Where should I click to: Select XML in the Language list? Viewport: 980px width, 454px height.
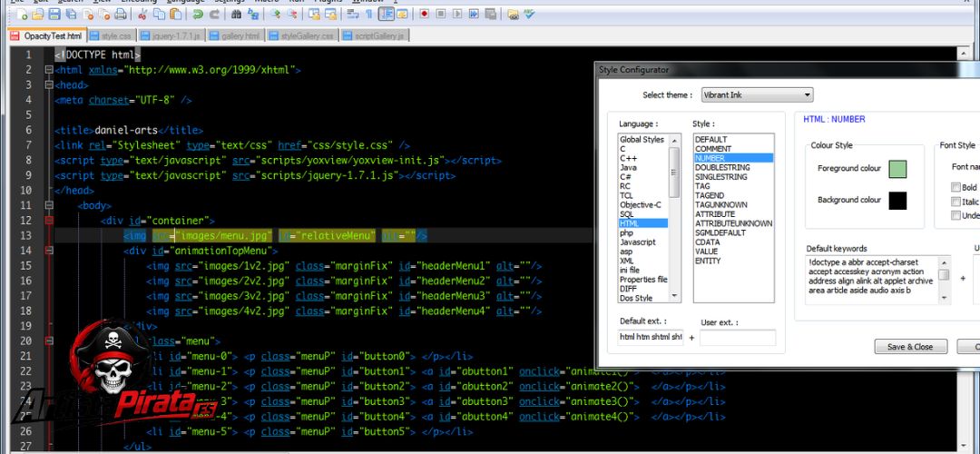click(626, 261)
